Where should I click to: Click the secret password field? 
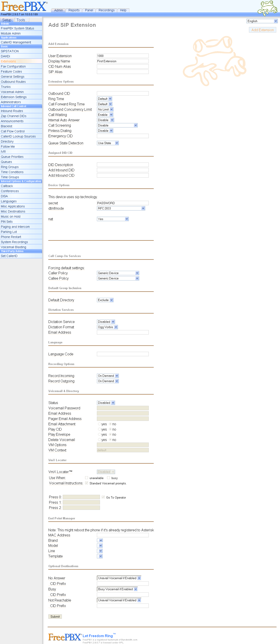pyautogui.click(x=123, y=203)
